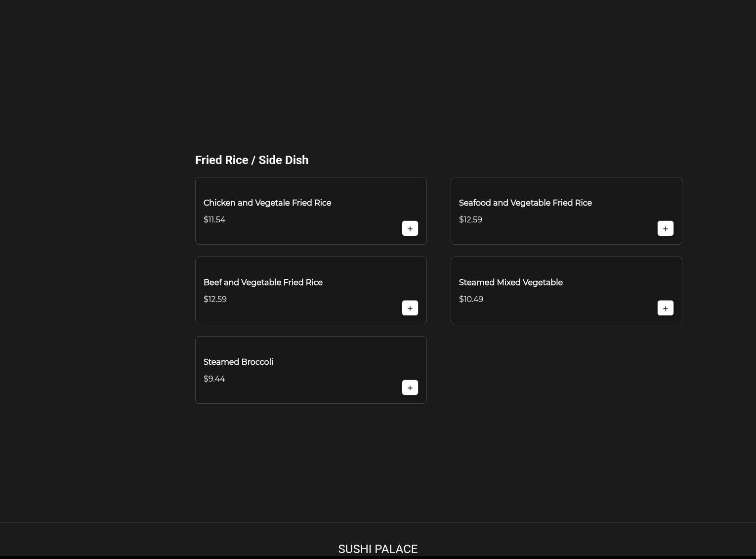This screenshot has height=559, width=756.
Task: Click blank top area of Steamed Mixed Vegetable card
Action: [566, 266]
